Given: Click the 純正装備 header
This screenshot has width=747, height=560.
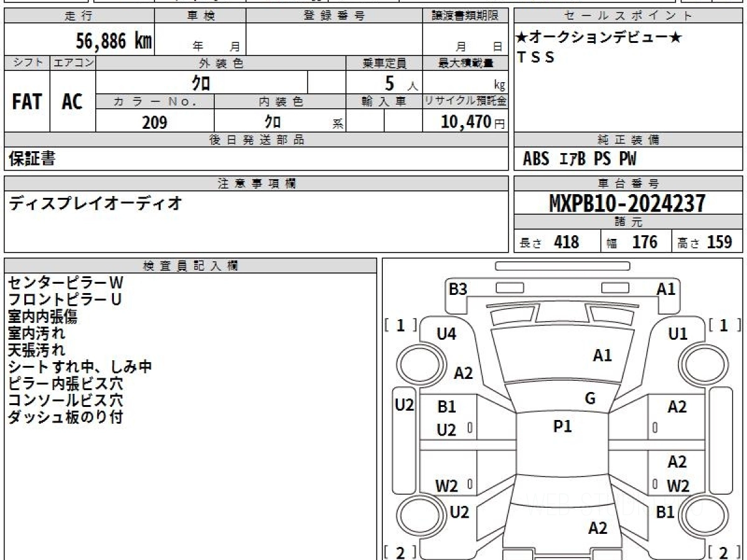Looking at the screenshot, I should 629,140.
